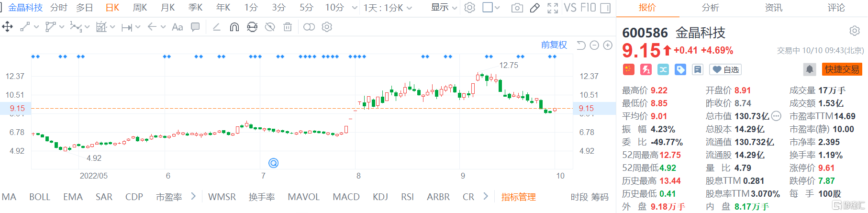Show more main indicators after 市盈率

click(x=193, y=196)
